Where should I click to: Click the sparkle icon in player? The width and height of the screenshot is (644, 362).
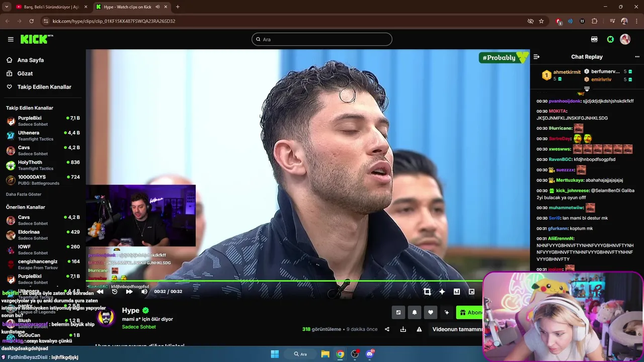point(442,292)
